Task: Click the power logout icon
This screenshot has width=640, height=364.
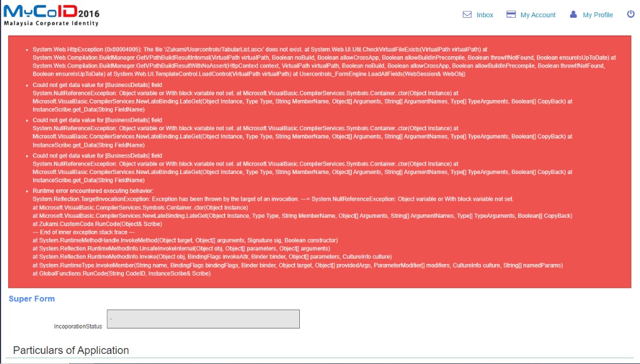Action: click(x=631, y=14)
